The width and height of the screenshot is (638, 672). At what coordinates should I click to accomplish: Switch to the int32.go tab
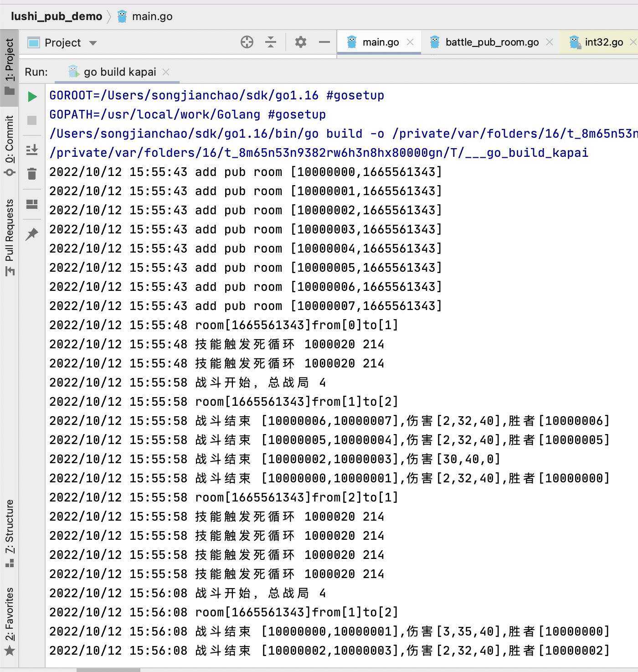click(602, 42)
